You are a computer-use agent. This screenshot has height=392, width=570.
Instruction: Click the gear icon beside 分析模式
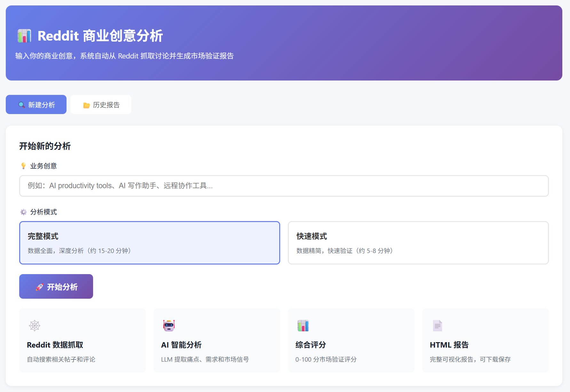pyautogui.click(x=23, y=212)
